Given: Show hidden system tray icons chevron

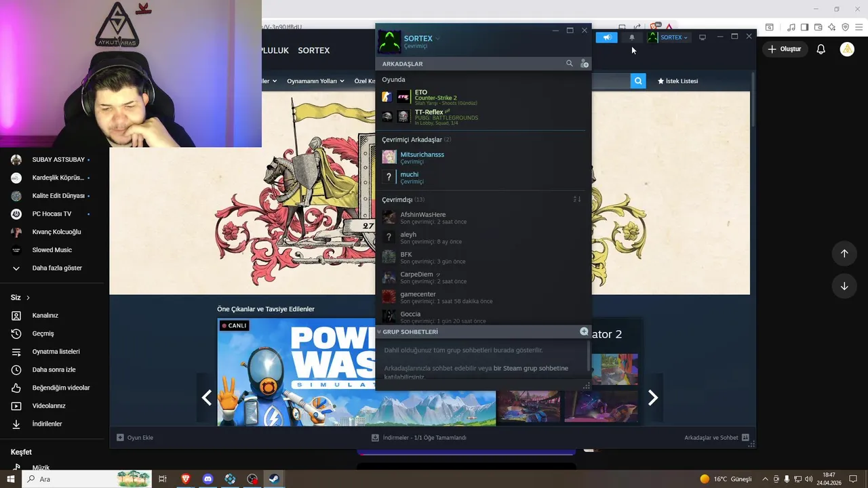Looking at the screenshot, I should pyautogui.click(x=766, y=479).
